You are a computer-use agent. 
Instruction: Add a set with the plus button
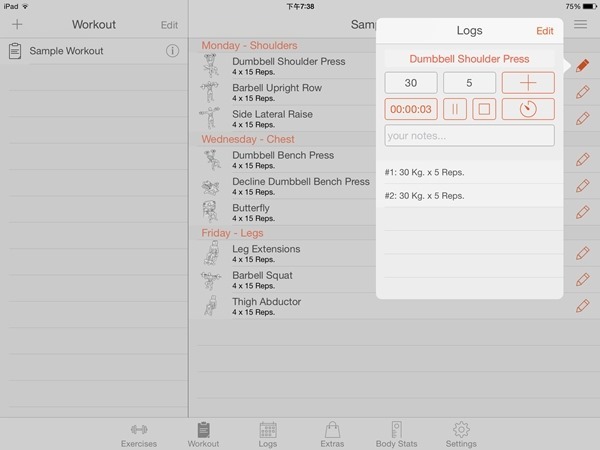point(528,83)
